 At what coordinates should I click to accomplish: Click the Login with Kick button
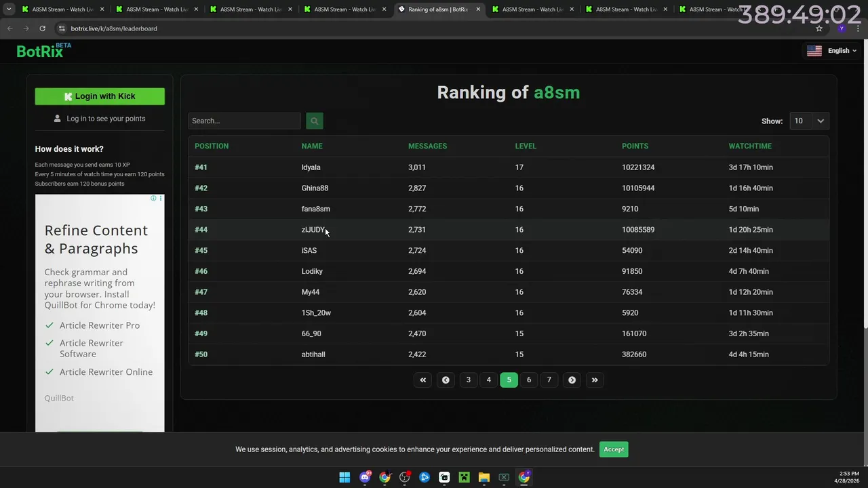[x=100, y=96]
